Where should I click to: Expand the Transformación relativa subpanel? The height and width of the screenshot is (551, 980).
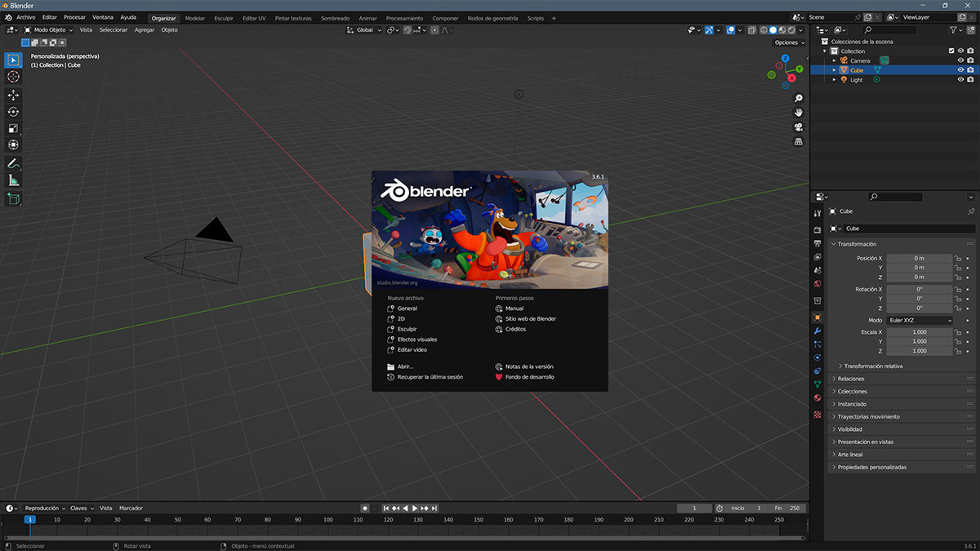click(873, 367)
